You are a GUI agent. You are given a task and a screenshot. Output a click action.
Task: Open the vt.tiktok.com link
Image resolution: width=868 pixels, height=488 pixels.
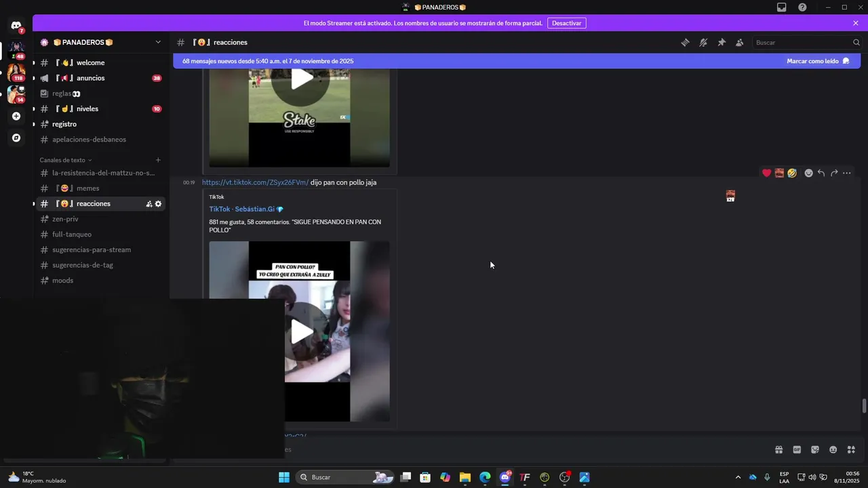click(x=255, y=182)
